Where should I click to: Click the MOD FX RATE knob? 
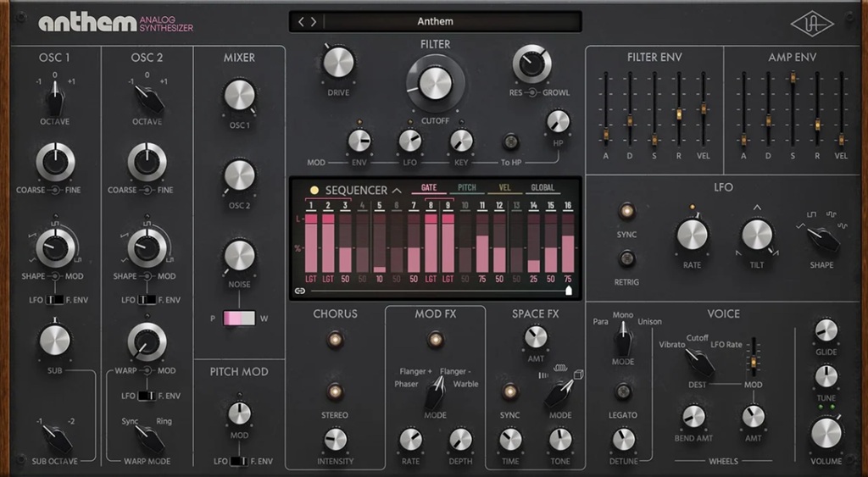click(x=411, y=440)
